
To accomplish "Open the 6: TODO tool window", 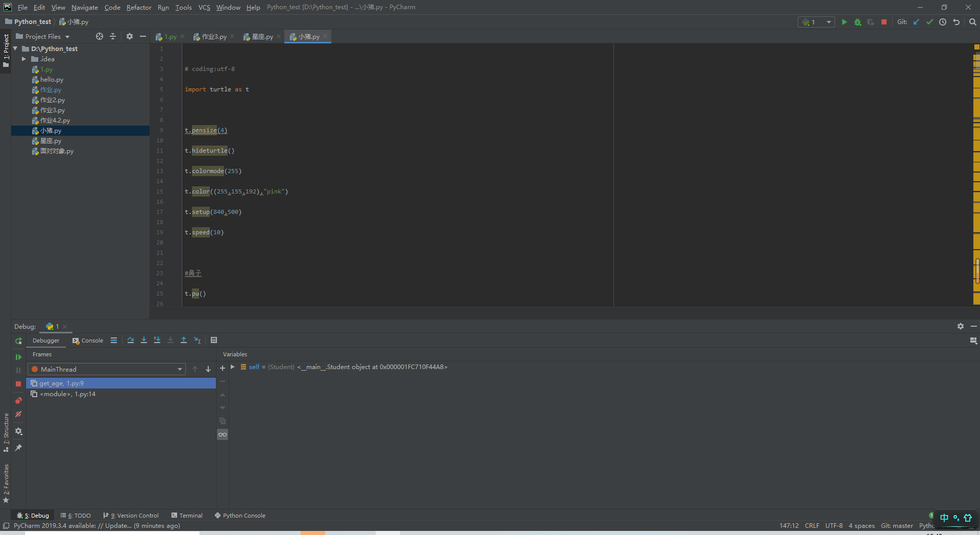I will [76, 516].
